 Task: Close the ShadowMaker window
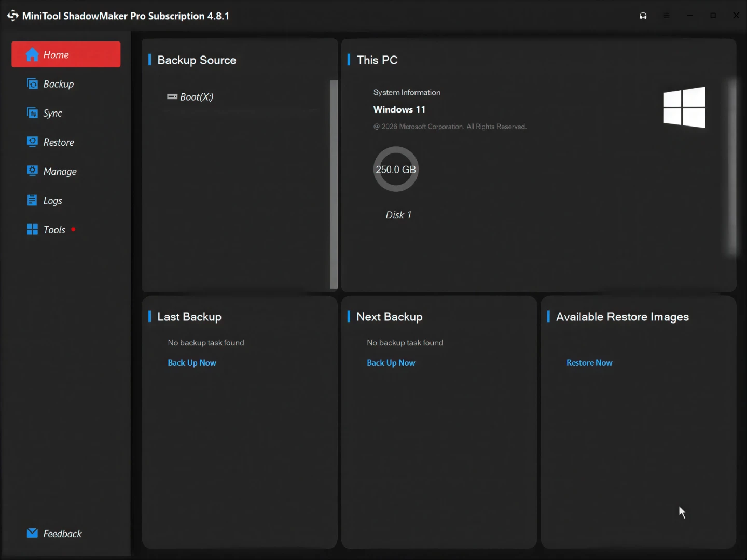tap(736, 16)
